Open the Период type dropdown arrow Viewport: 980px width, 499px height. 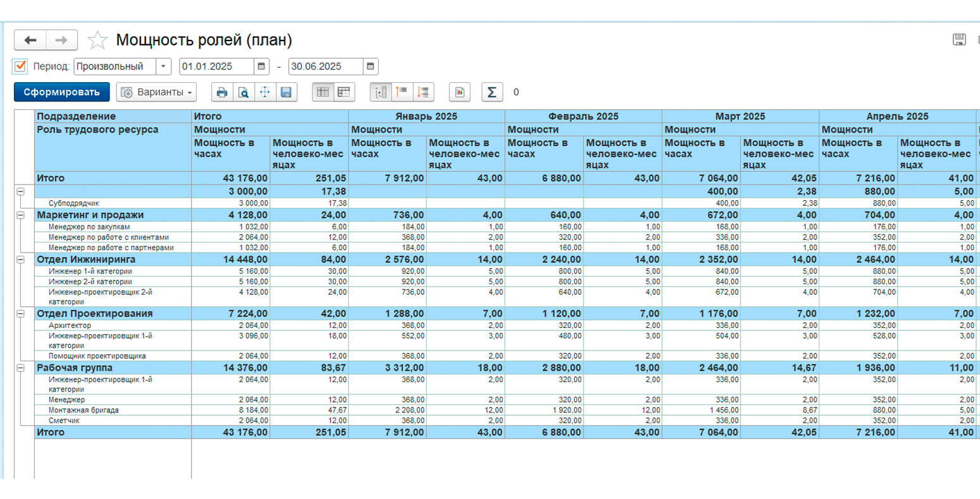tap(164, 66)
